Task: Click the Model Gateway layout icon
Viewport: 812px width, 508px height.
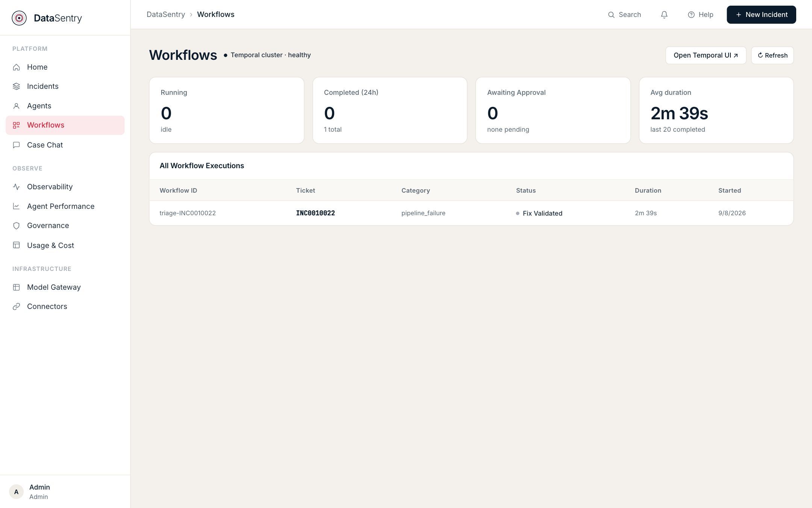Action: pyautogui.click(x=16, y=287)
